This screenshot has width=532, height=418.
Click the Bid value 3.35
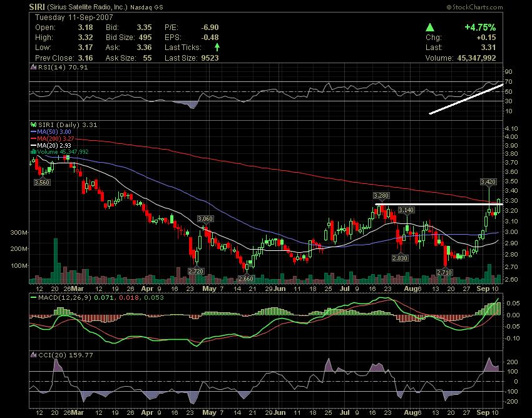pos(144,28)
